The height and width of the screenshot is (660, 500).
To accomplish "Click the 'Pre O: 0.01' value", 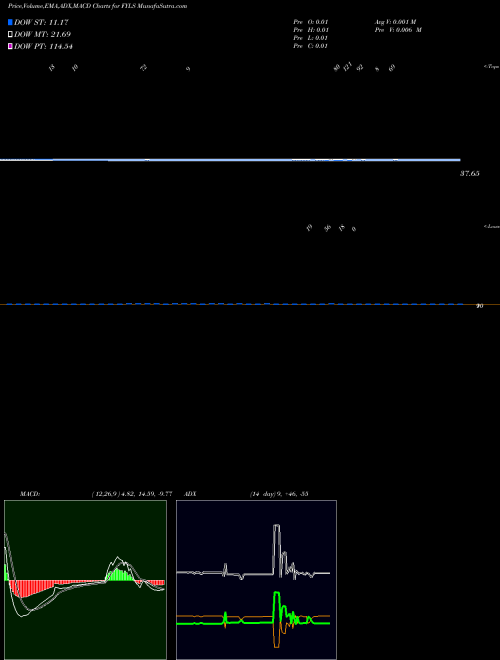I will click(311, 22).
